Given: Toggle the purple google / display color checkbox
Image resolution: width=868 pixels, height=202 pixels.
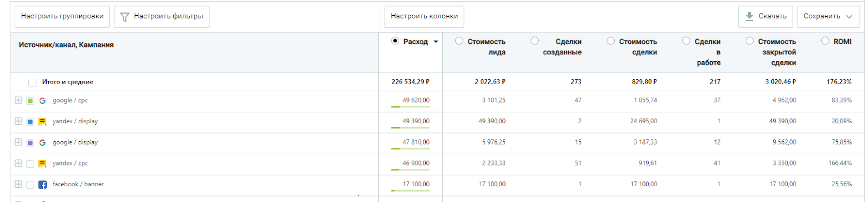Looking at the screenshot, I should [x=30, y=143].
